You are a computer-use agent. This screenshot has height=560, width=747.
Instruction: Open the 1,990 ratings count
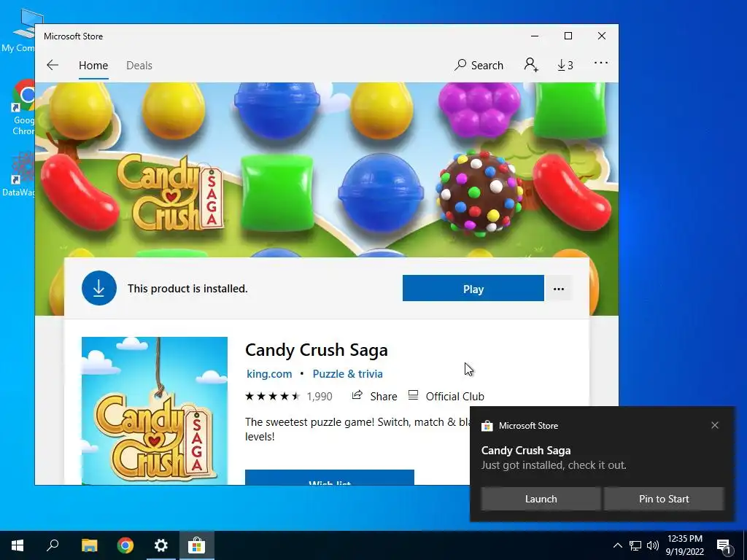pyautogui.click(x=320, y=396)
